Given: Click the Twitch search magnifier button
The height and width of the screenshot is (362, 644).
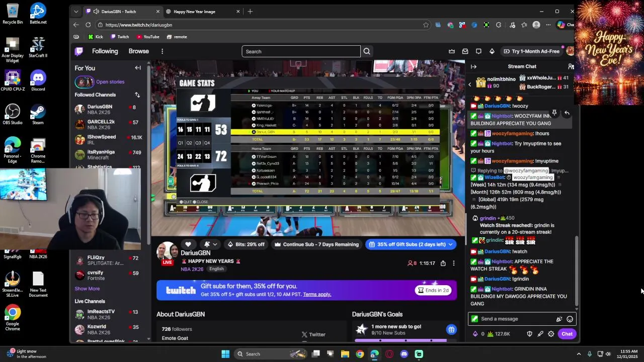Looking at the screenshot, I should (367, 51).
